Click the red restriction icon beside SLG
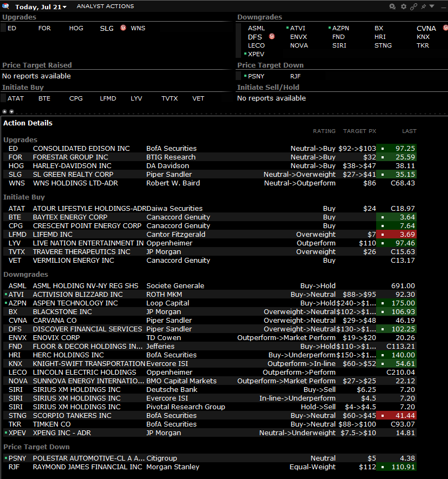The height and width of the screenshot is (479, 448). (123, 28)
